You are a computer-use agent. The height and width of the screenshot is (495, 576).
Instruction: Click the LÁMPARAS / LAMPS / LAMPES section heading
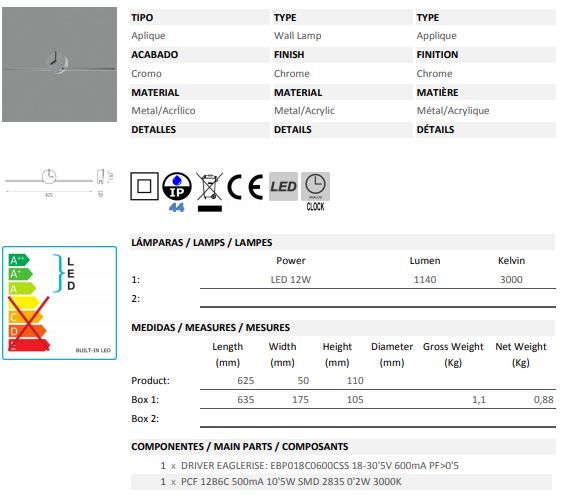pyautogui.click(x=202, y=243)
